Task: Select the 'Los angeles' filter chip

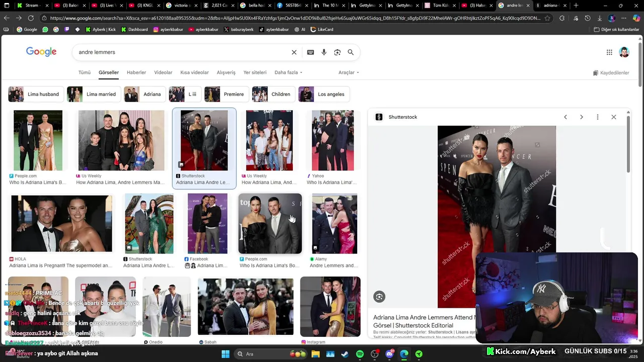Action: (x=325, y=94)
